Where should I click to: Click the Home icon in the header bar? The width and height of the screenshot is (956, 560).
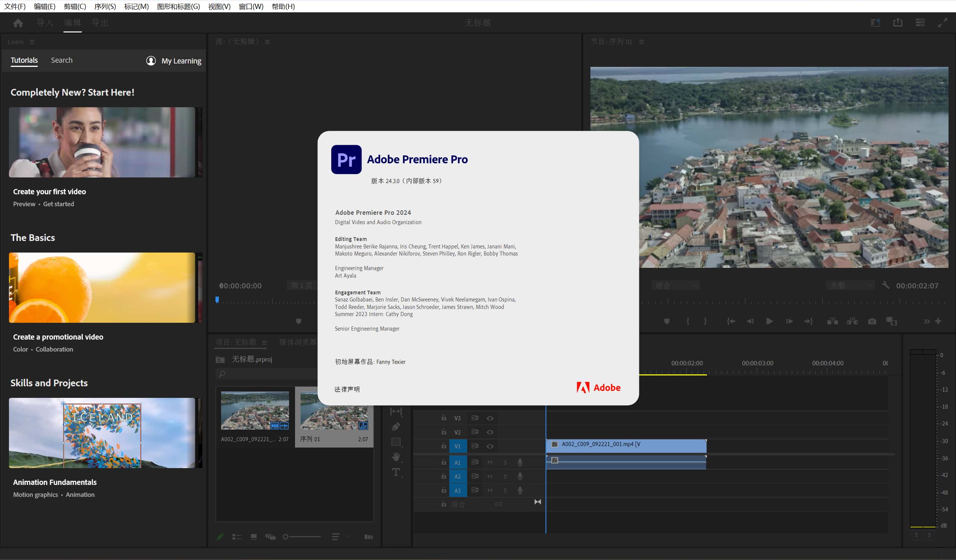18,23
